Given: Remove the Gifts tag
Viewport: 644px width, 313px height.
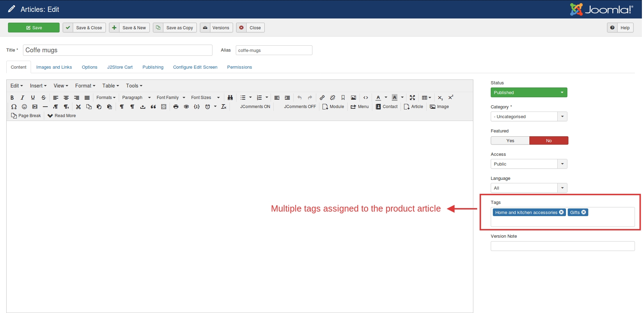Looking at the screenshot, I should (x=584, y=212).
